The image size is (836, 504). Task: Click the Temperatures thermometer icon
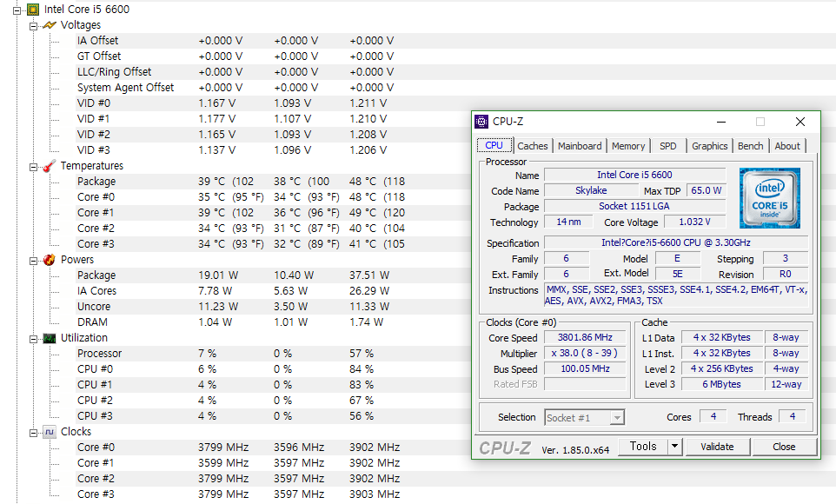50,166
